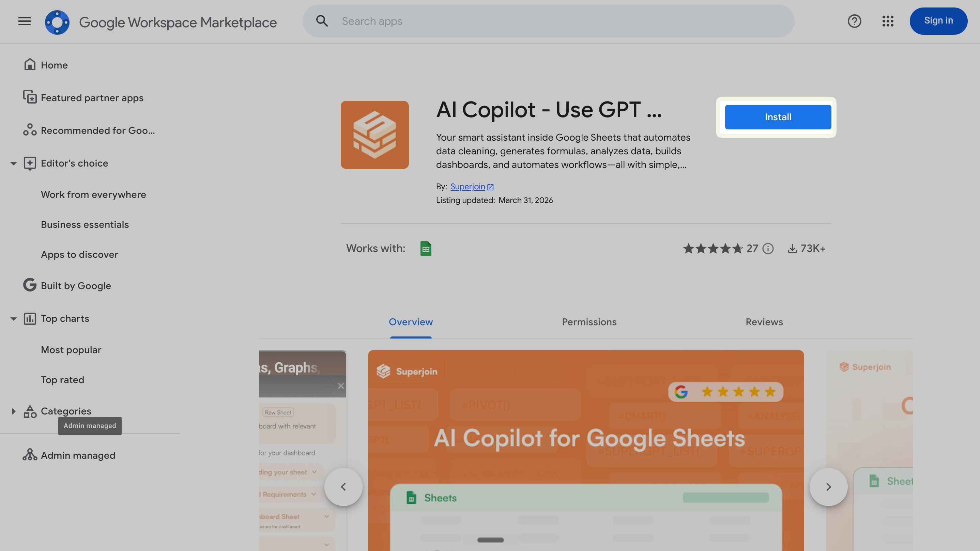Switch to the Permissions tab

[589, 322]
